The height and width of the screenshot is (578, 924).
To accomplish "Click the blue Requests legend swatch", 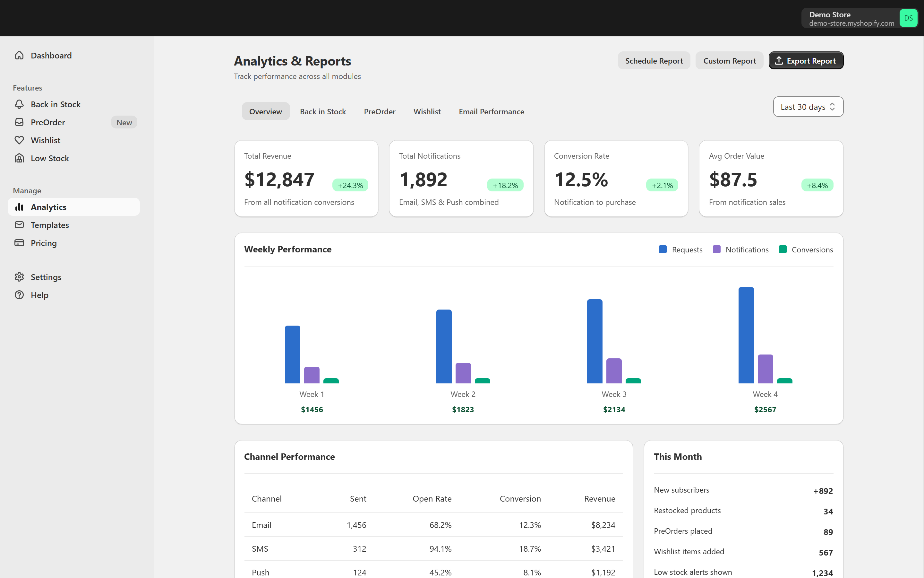I will tap(663, 249).
